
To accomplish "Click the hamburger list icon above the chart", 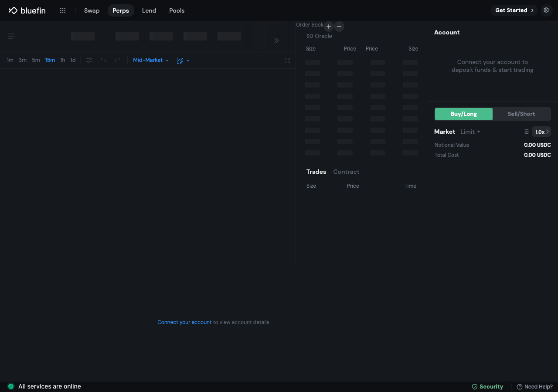I will tap(11, 36).
